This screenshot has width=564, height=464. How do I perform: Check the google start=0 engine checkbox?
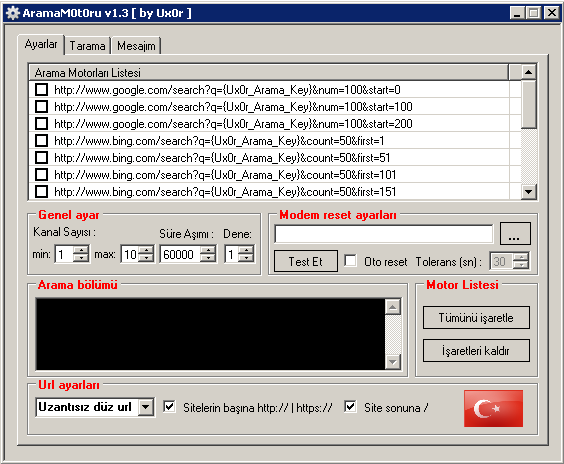click(42, 89)
